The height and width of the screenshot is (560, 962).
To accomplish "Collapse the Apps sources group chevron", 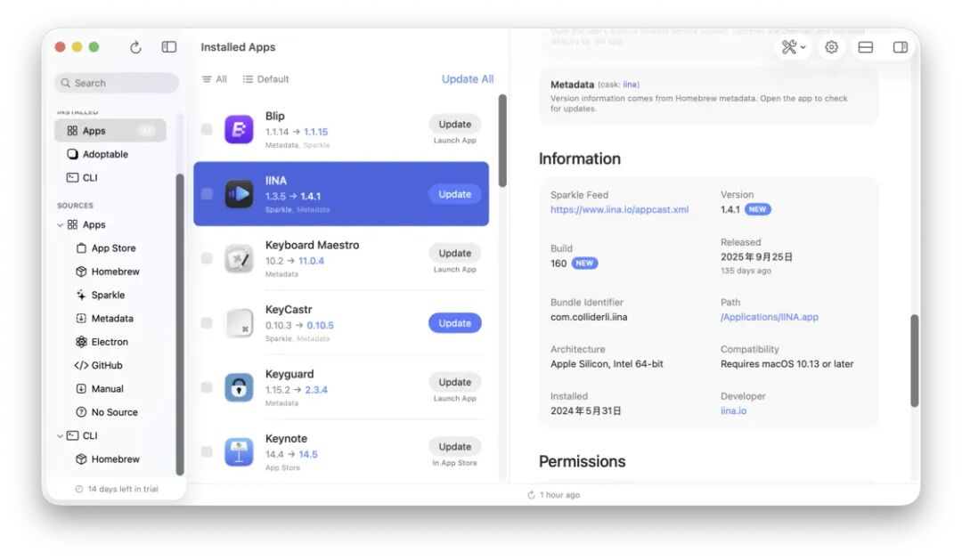I will click(x=61, y=225).
